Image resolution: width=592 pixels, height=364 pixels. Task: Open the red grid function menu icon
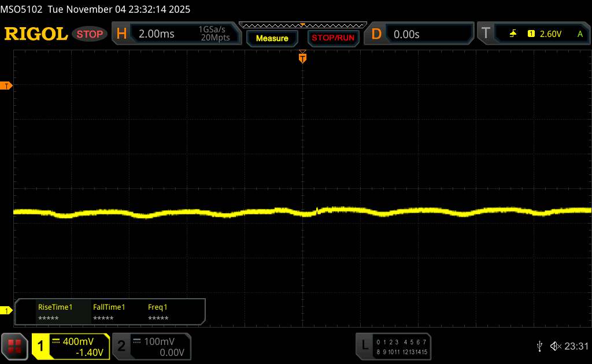coord(16,346)
